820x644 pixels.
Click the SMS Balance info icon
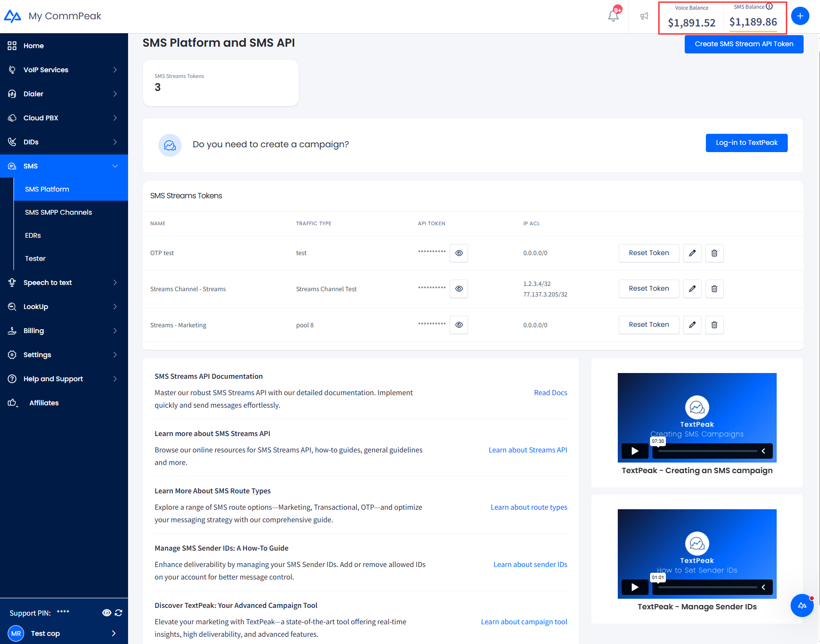769,7
